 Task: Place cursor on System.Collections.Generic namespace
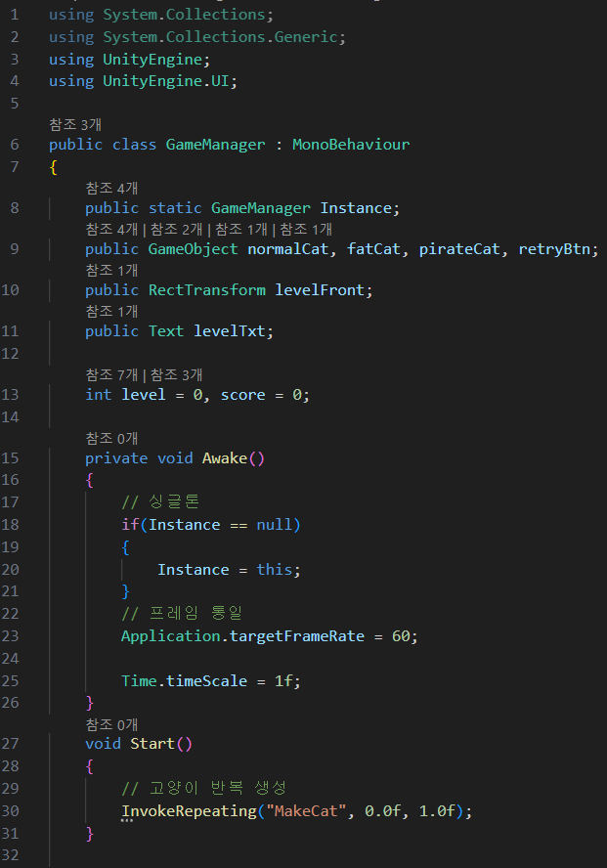pos(220,37)
